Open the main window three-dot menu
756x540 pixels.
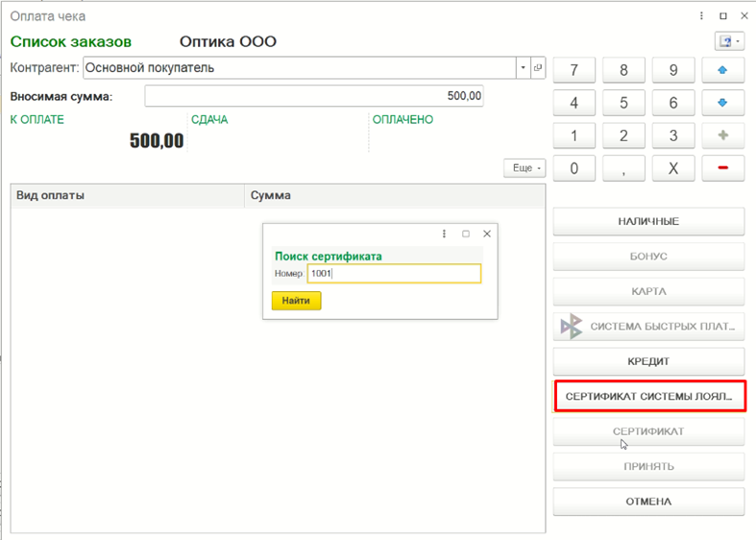coord(701,16)
